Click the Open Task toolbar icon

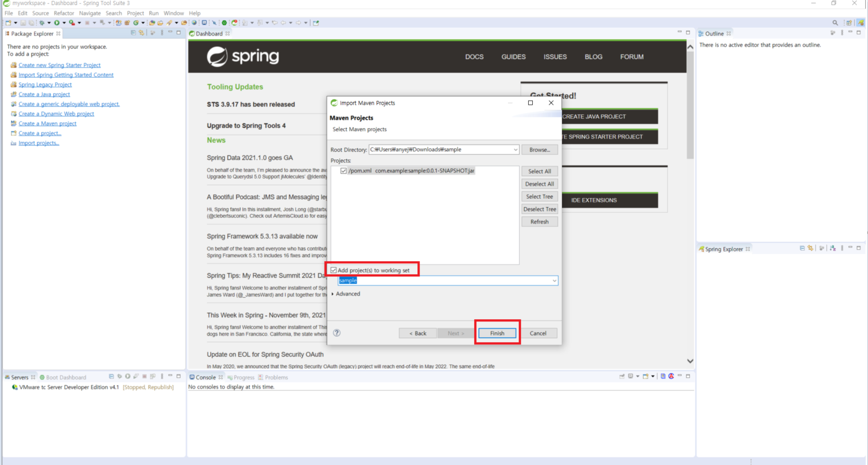[160, 23]
